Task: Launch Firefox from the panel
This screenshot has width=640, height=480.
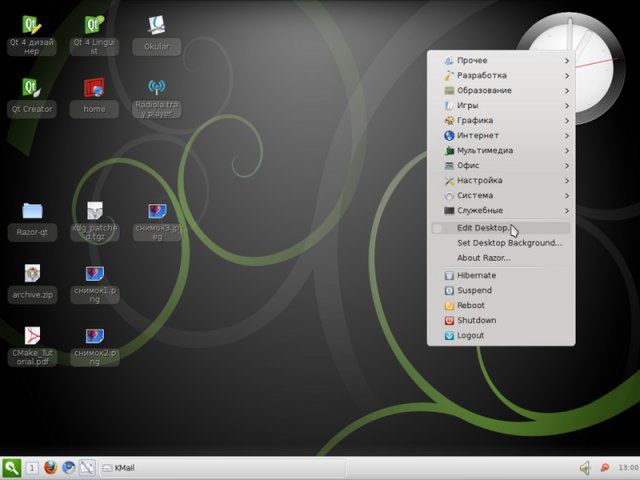Action: (x=51, y=467)
